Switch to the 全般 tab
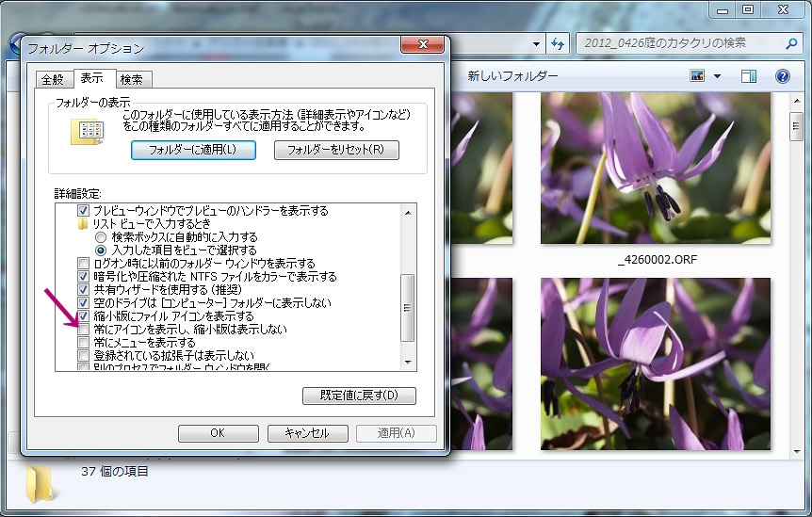This screenshot has width=812, height=517. (52, 79)
